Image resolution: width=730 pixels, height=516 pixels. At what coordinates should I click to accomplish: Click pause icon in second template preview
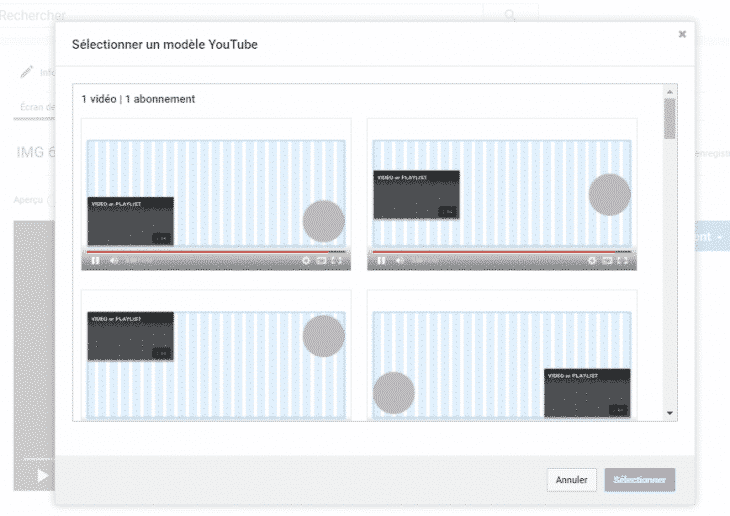tap(382, 260)
